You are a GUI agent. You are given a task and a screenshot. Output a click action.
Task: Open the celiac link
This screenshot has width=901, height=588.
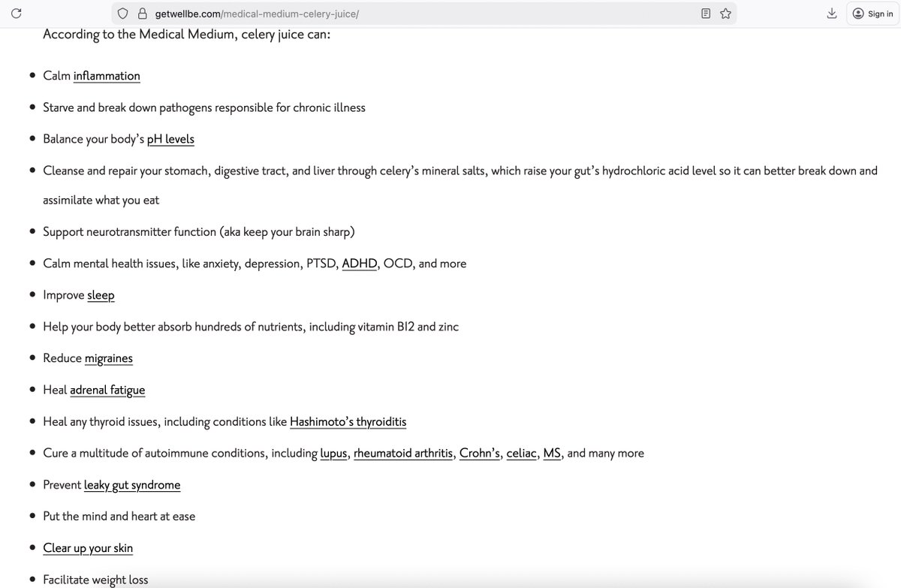click(522, 453)
